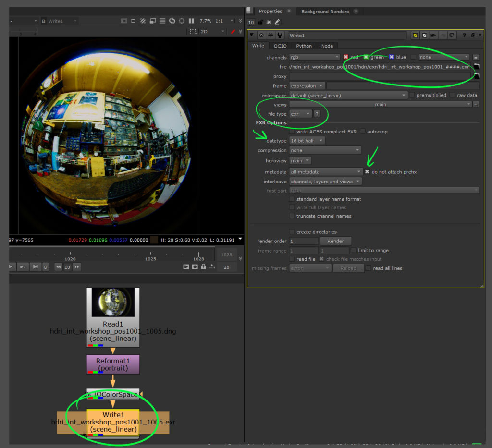Image resolution: width=492 pixels, height=448 pixels.
Task: Open the compression dropdown
Action: pyautogui.click(x=325, y=150)
